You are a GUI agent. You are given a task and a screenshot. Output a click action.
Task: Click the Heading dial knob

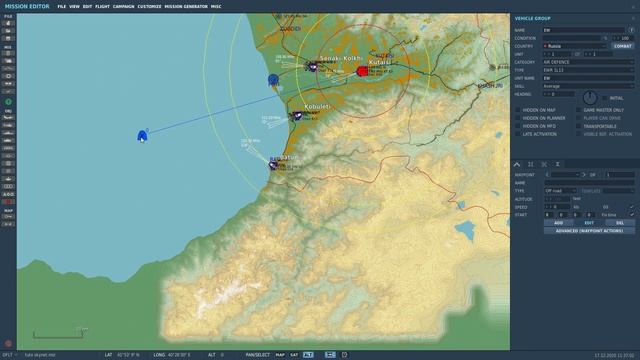[x=590, y=98]
